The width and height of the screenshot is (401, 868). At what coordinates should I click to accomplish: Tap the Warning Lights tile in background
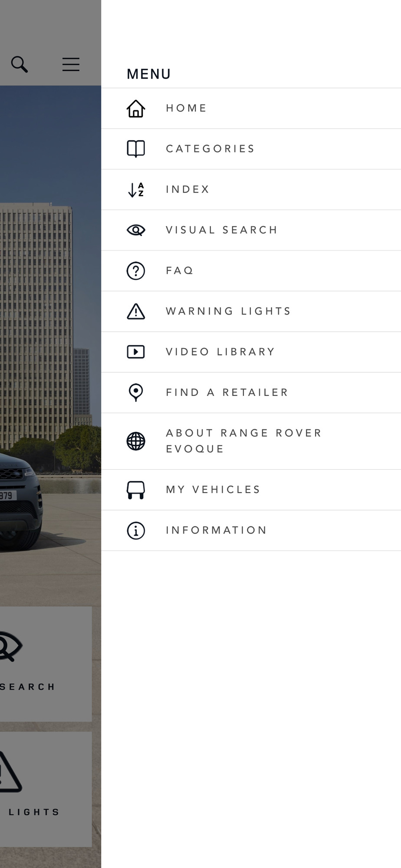[46, 789]
